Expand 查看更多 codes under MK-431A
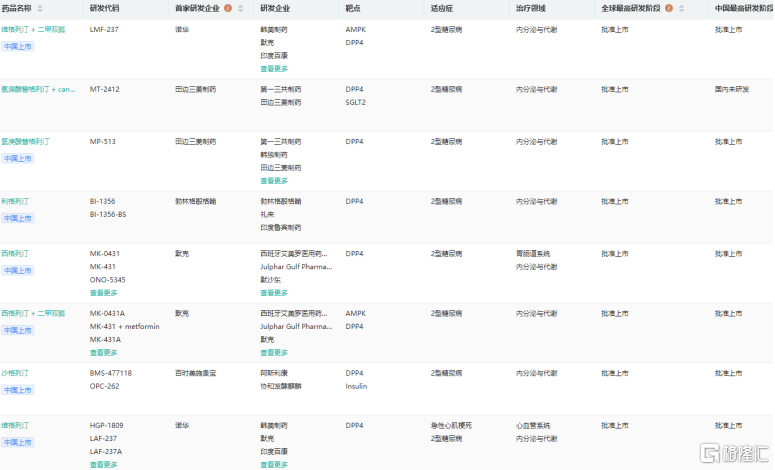The width and height of the screenshot is (775, 470). (x=103, y=353)
